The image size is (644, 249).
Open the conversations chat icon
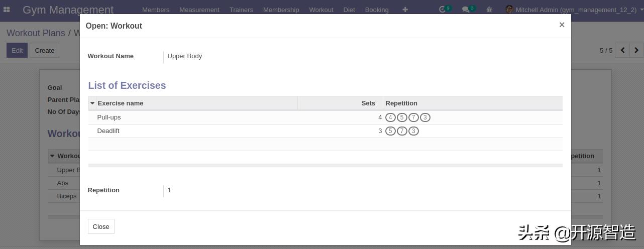pyautogui.click(x=466, y=10)
